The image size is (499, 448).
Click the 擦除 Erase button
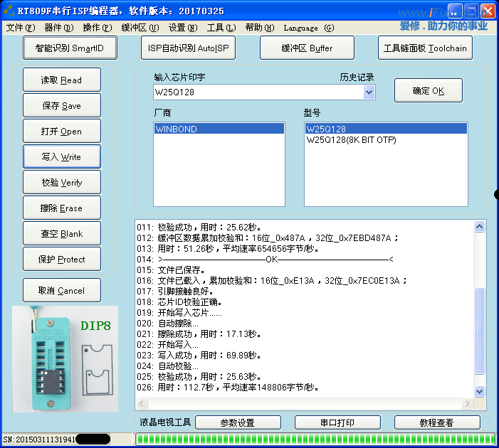[x=62, y=208]
